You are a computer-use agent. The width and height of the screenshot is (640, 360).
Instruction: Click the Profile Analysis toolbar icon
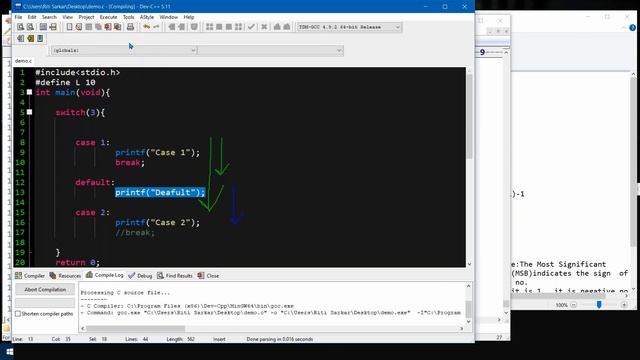(277, 27)
